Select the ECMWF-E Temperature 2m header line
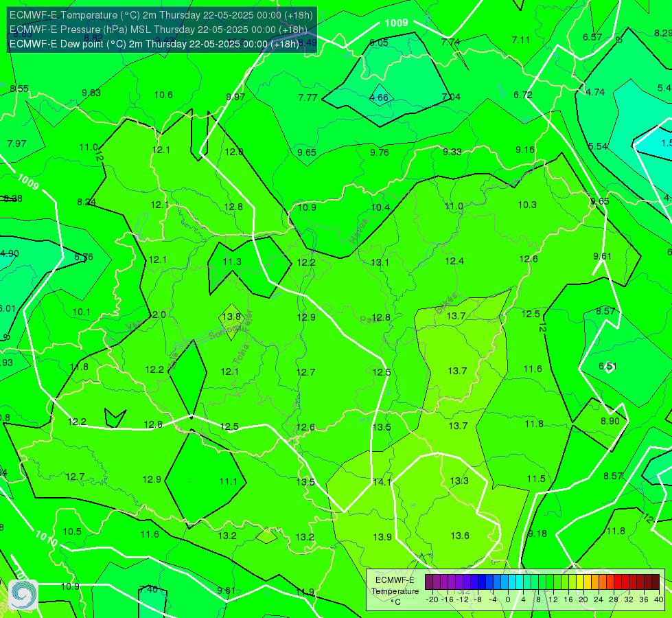This screenshot has width=672, height=618. point(161,15)
